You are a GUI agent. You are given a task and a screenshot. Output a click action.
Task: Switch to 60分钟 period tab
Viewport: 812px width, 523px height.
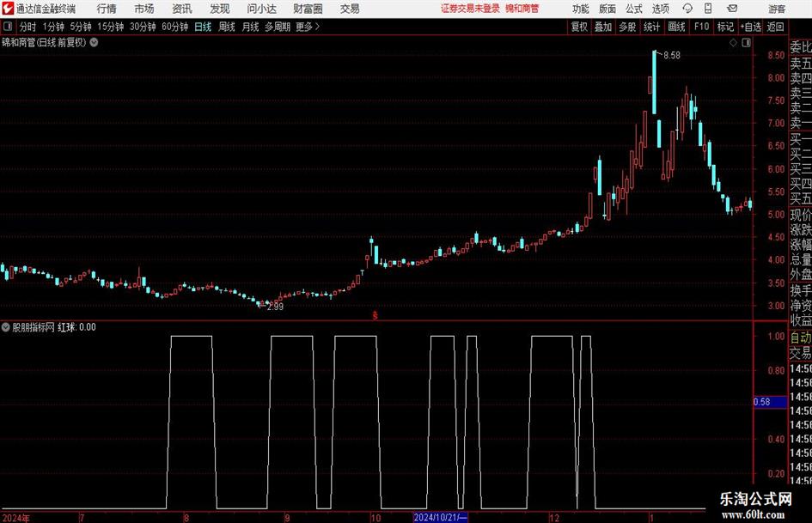point(174,27)
